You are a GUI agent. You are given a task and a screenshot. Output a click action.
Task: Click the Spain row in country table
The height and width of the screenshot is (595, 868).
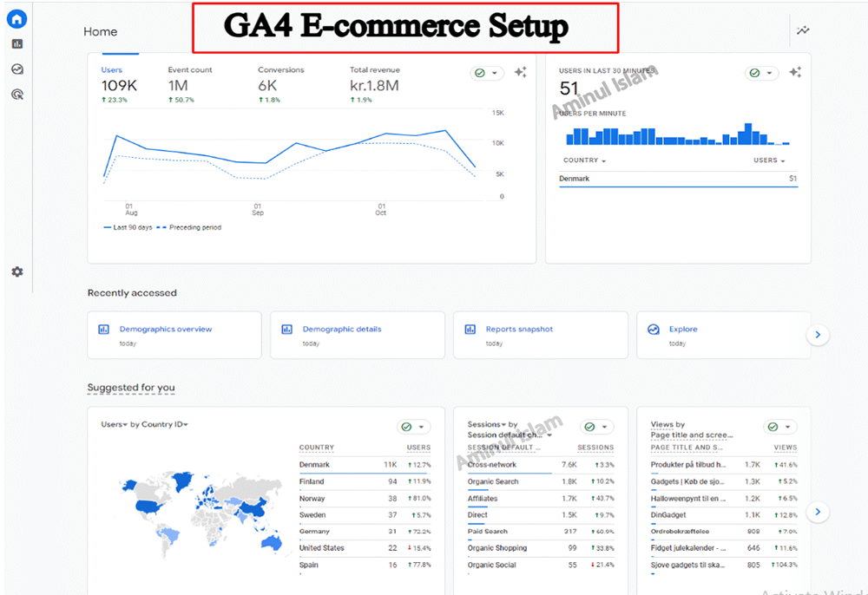point(365,566)
